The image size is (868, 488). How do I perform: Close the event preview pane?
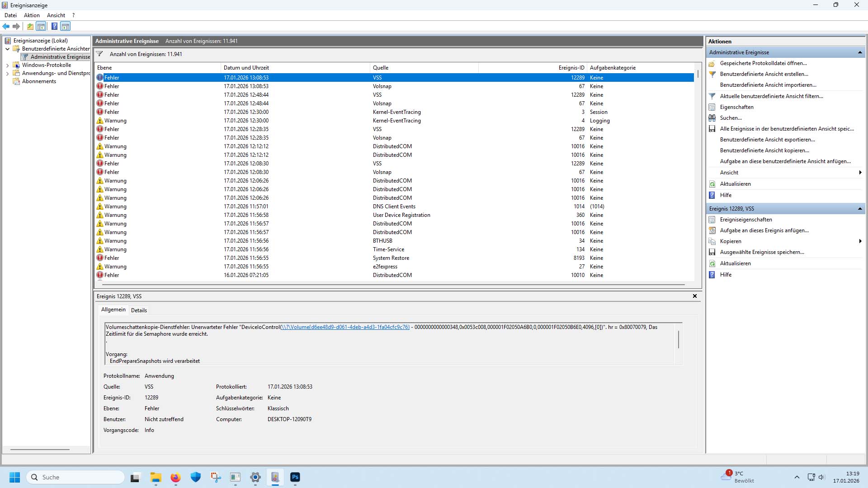695,296
